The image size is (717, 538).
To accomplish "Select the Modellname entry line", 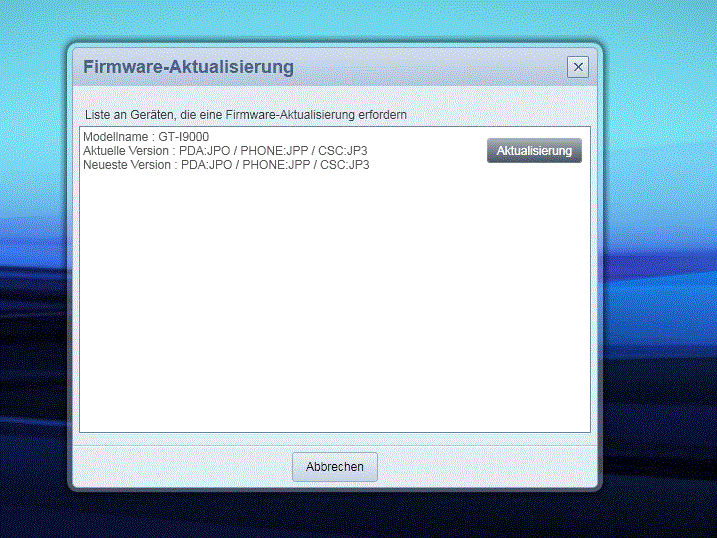I will point(146,137).
